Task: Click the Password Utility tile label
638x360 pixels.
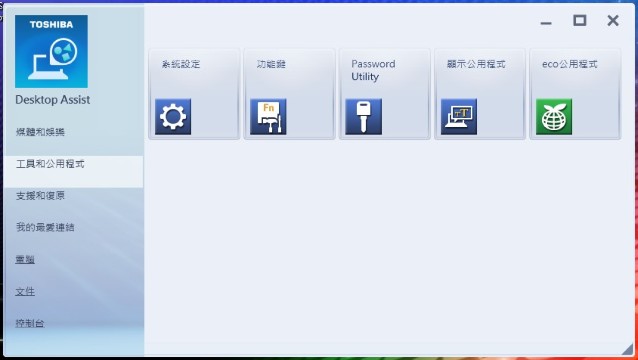Action: click(373, 70)
